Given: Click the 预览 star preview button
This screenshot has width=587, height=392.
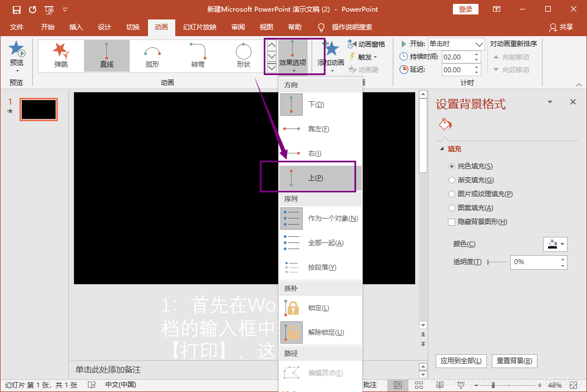Looking at the screenshot, I should [17, 56].
